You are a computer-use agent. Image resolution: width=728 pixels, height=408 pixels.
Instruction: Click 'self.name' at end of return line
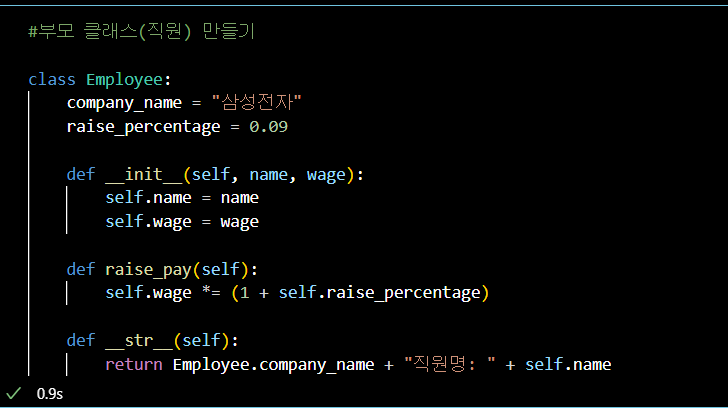(x=568, y=364)
